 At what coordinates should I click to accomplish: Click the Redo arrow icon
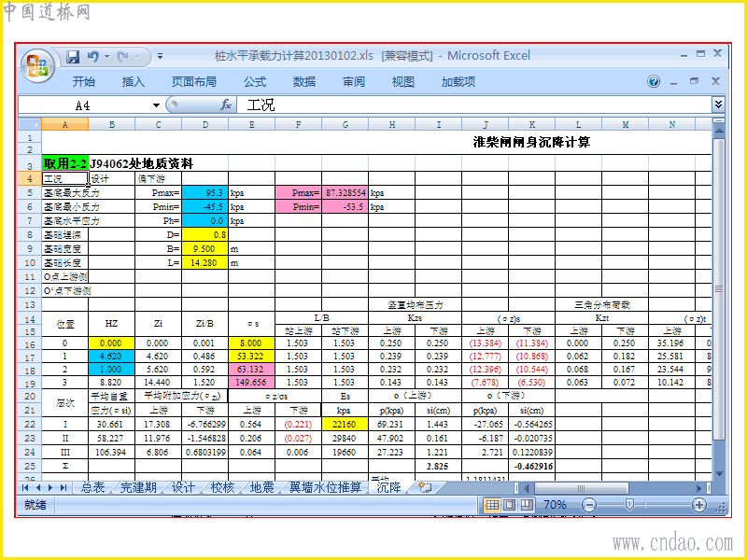point(123,57)
